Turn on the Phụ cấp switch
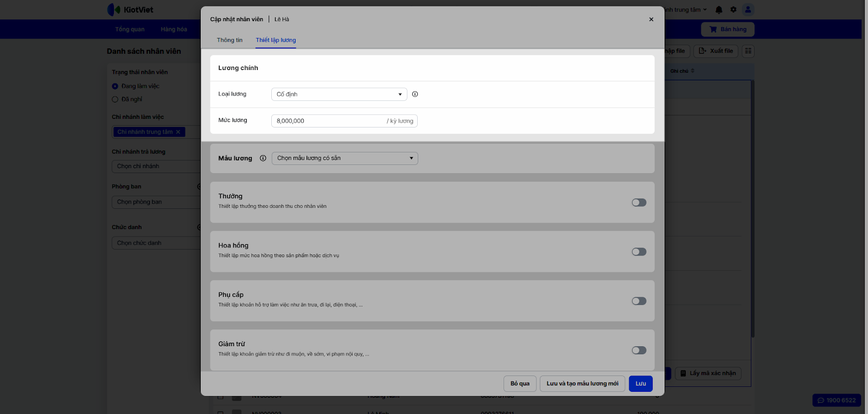 [639, 301]
